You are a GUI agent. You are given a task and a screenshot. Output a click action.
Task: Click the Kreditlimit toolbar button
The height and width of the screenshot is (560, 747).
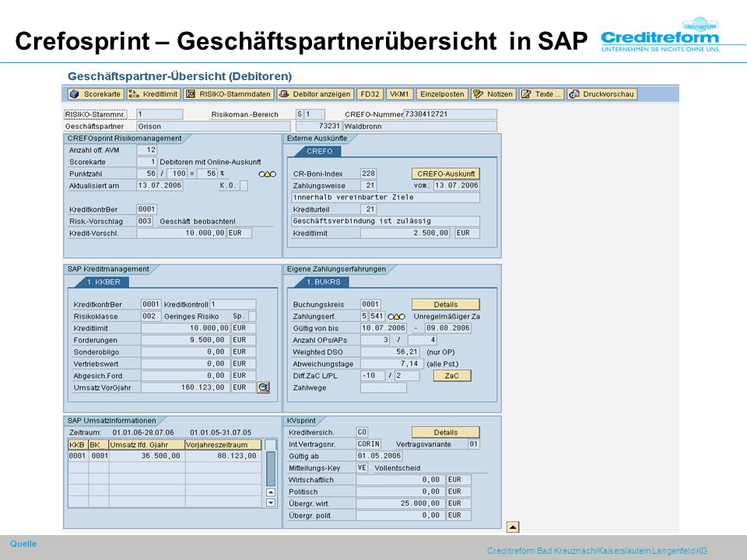tap(153, 94)
